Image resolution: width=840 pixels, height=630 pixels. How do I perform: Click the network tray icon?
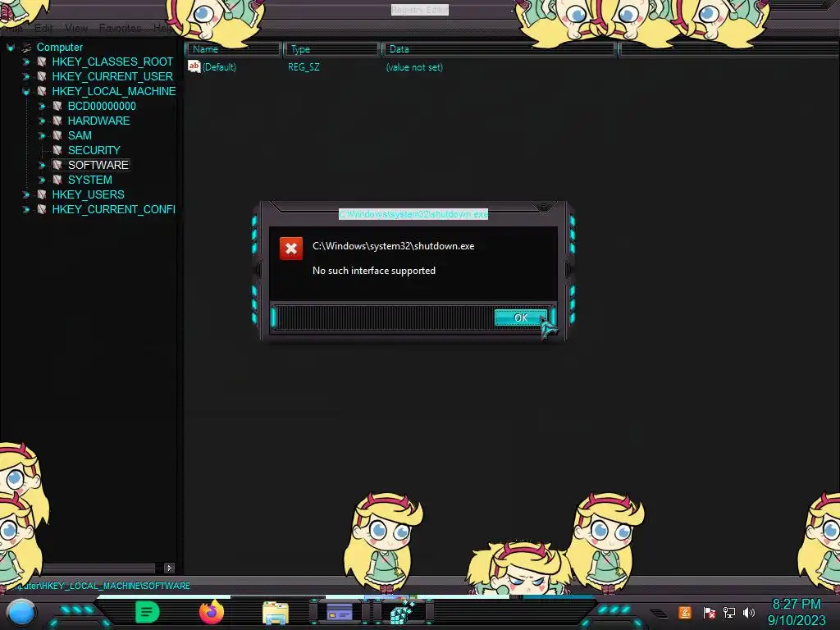point(729,612)
